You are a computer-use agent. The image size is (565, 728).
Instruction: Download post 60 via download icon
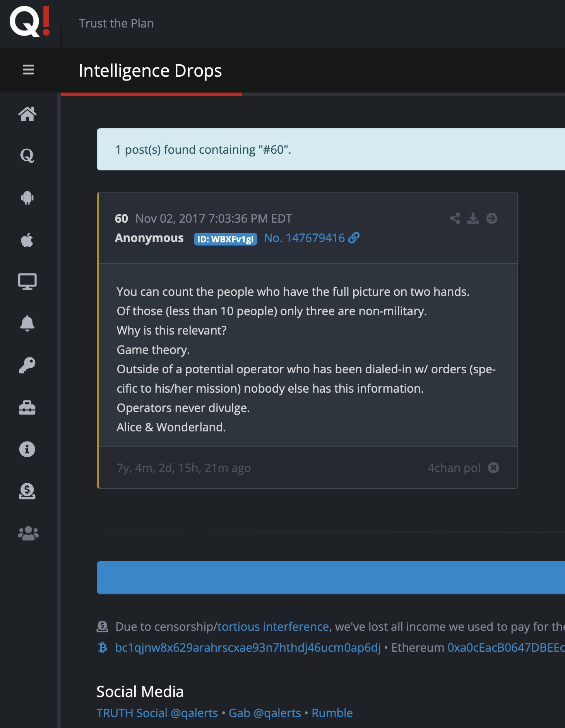[x=473, y=218]
